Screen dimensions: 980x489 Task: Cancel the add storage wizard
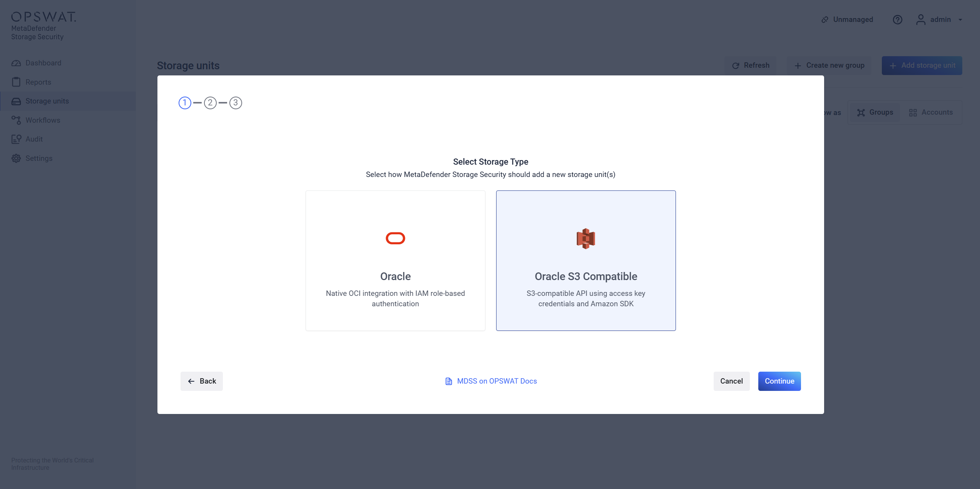[x=731, y=381]
